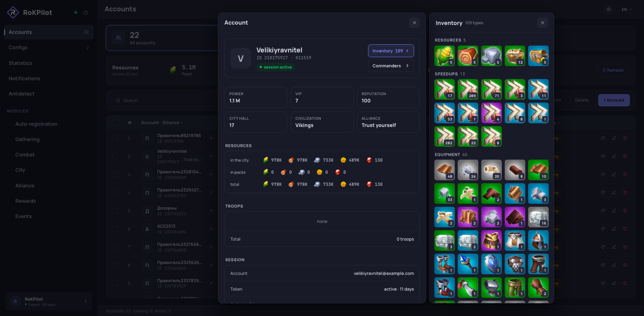Open the EN language dropdown
This screenshot has width=644, height=316.
click(x=627, y=9)
